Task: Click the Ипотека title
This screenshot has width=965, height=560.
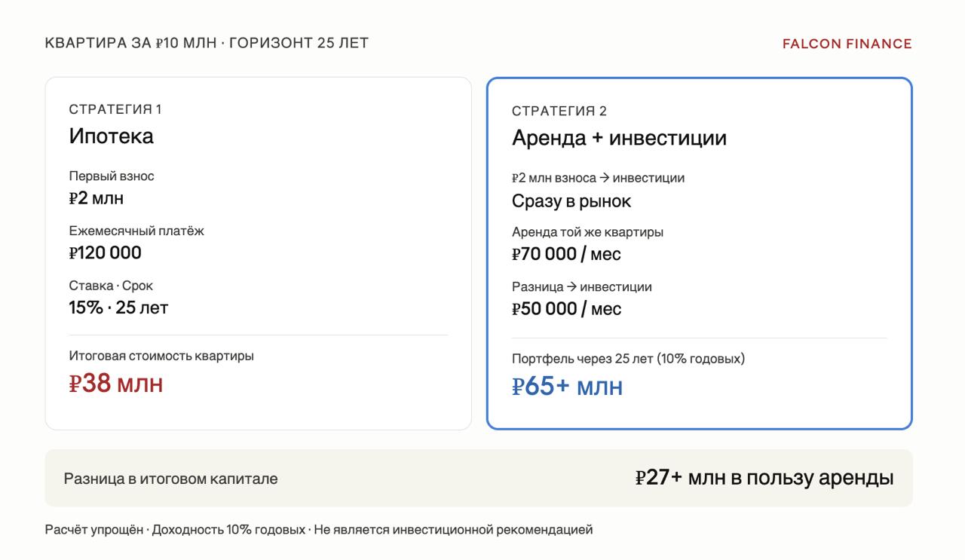Action: 112,136
